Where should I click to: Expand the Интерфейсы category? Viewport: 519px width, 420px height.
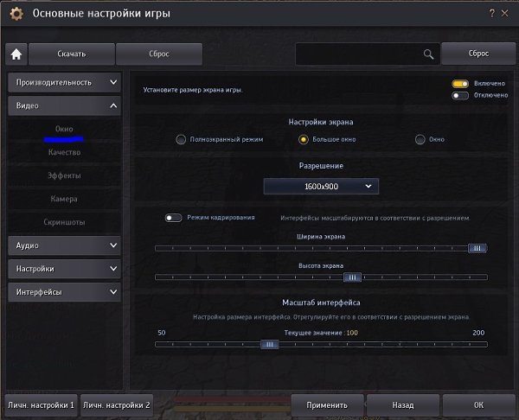pos(64,292)
